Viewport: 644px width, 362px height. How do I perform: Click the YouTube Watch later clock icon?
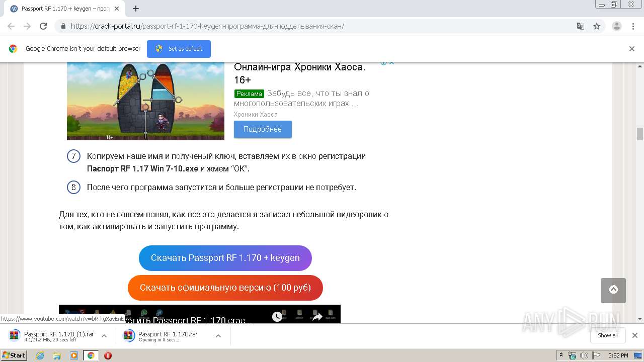pyautogui.click(x=277, y=316)
